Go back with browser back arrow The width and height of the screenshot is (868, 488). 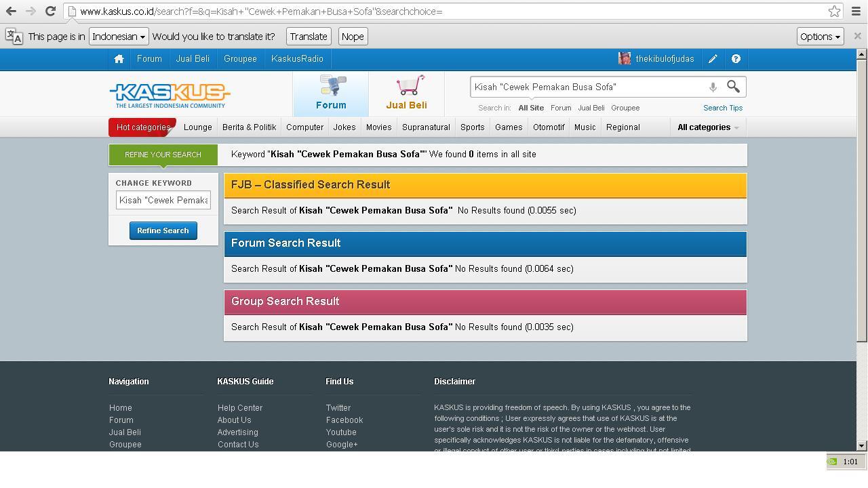coord(11,12)
